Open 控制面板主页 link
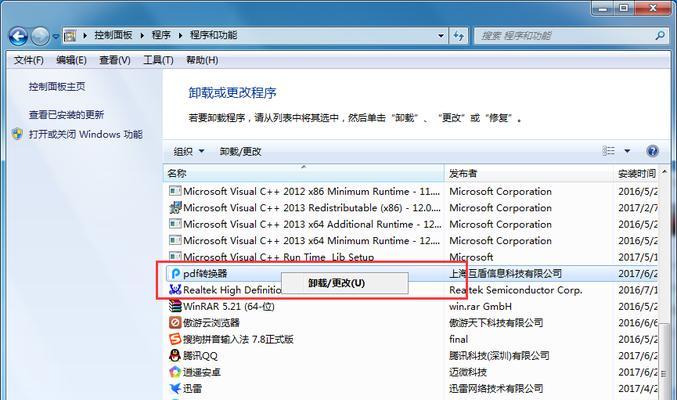 click(x=57, y=86)
